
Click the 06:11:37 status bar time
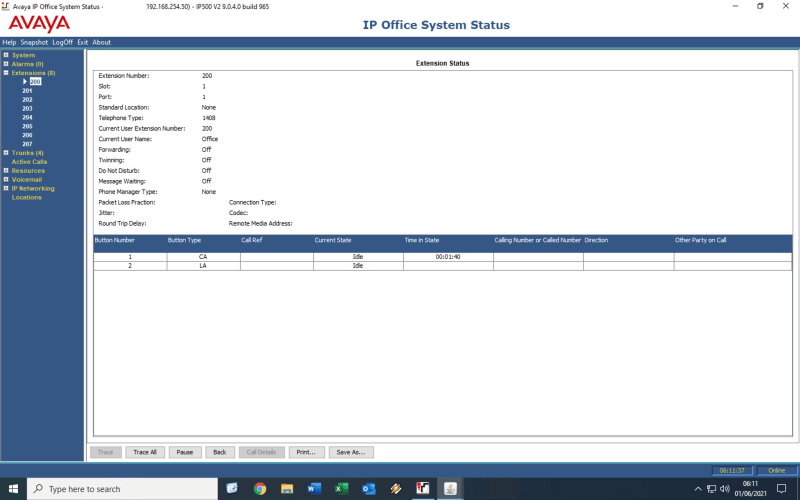[x=732, y=470]
